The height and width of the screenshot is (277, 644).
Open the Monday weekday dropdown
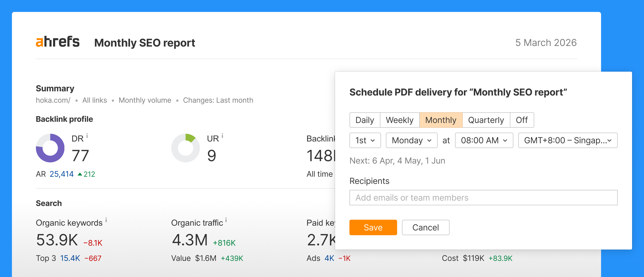pyautogui.click(x=411, y=140)
